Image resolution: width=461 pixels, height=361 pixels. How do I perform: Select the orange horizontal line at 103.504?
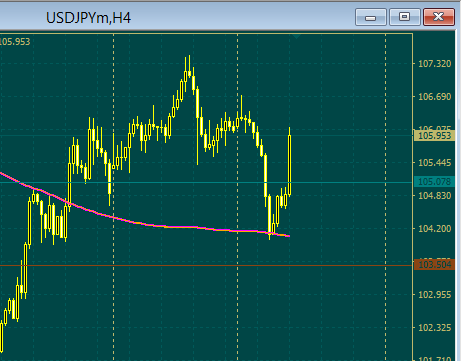click(x=207, y=265)
